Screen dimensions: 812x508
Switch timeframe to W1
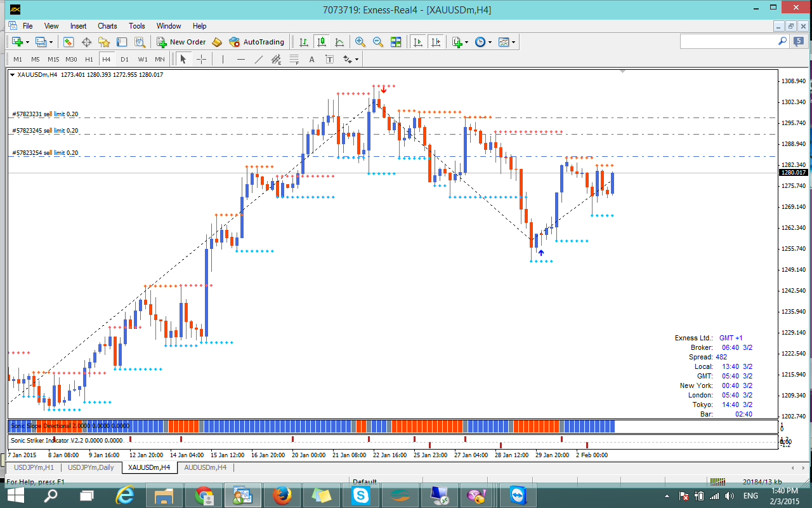point(142,59)
